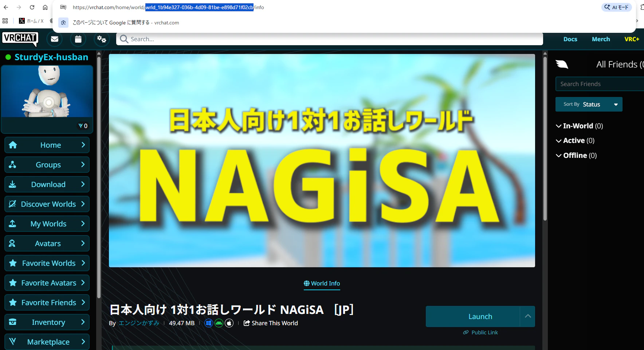This screenshot has height=350, width=644.
Task: Open the Download menu chevron
Action: point(83,184)
